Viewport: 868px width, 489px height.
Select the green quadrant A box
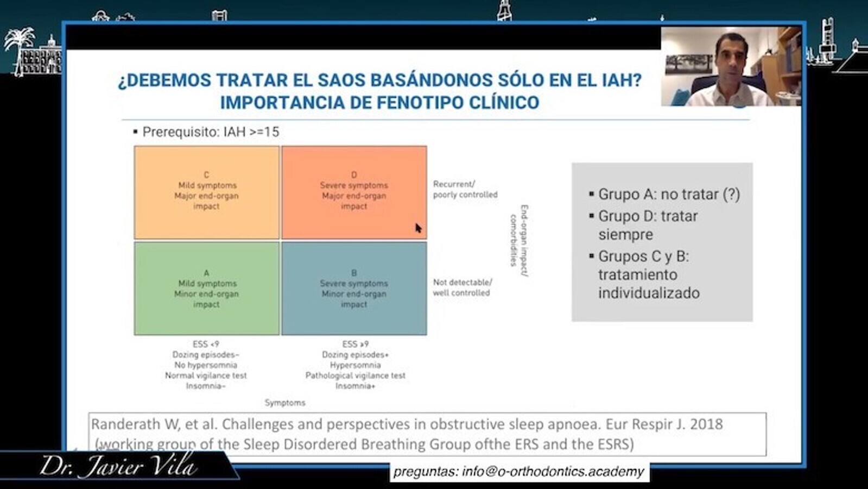206,289
